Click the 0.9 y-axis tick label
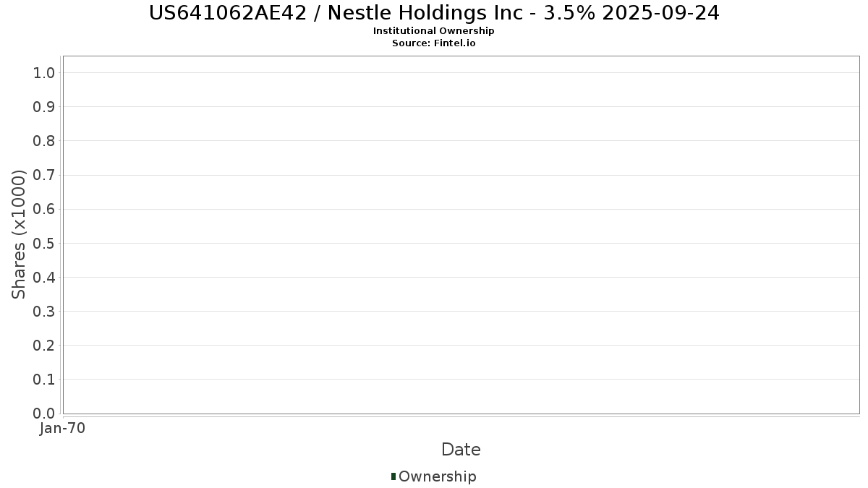868x488 pixels. coord(44,107)
